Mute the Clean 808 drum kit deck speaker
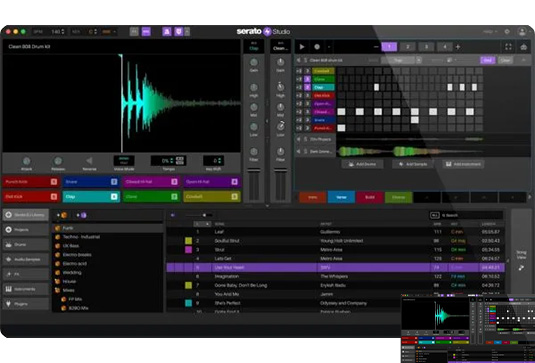 (x=299, y=60)
